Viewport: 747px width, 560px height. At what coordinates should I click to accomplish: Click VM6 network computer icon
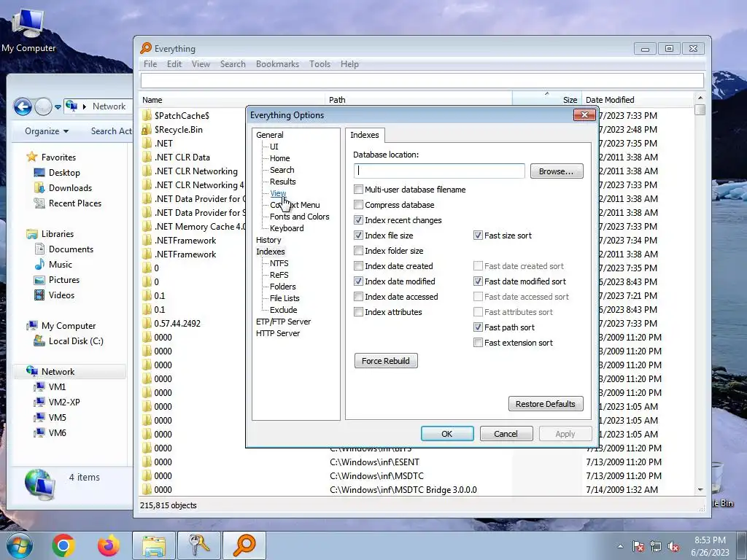click(39, 432)
